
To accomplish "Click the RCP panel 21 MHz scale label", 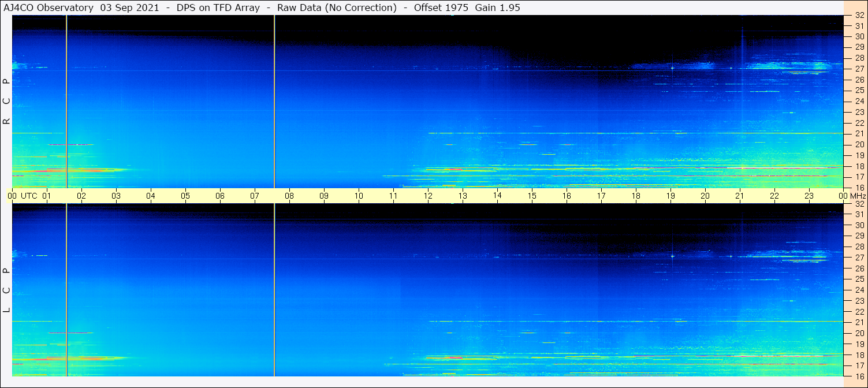I will 859,133.
